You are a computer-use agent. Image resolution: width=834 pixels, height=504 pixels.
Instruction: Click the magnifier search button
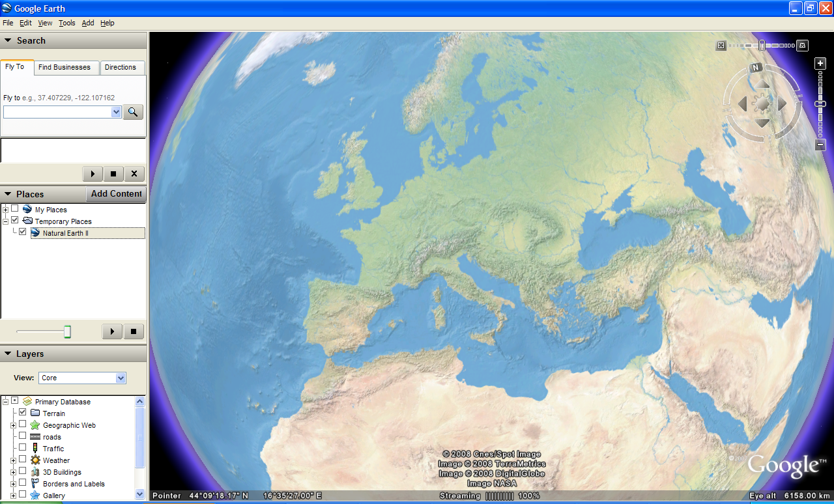coord(133,112)
